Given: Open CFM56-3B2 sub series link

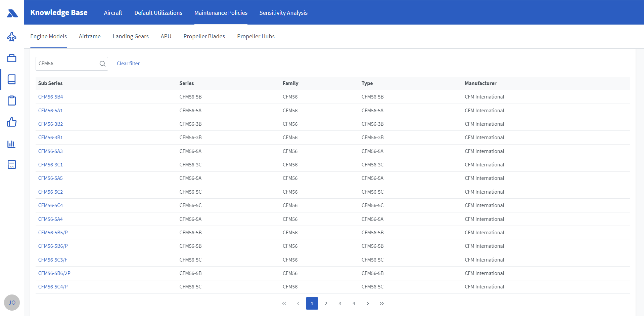Looking at the screenshot, I should [x=51, y=124].
